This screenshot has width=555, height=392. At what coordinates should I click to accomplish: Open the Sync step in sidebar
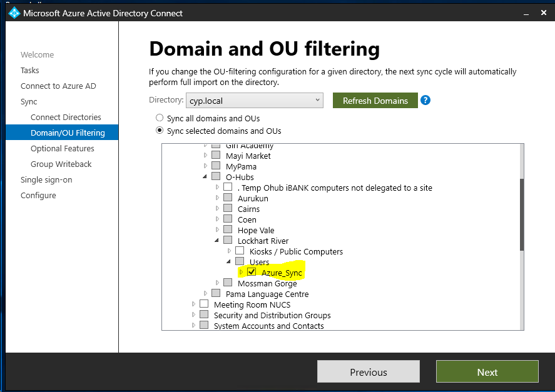(29, 102)
